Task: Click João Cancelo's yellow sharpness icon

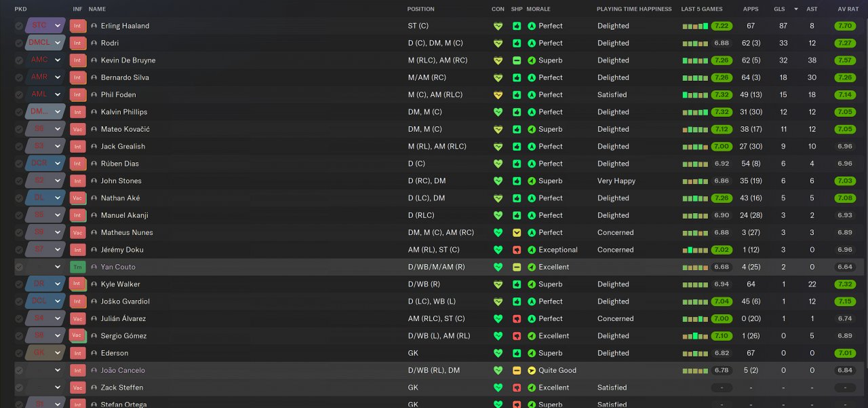Action: coord(517,371)
